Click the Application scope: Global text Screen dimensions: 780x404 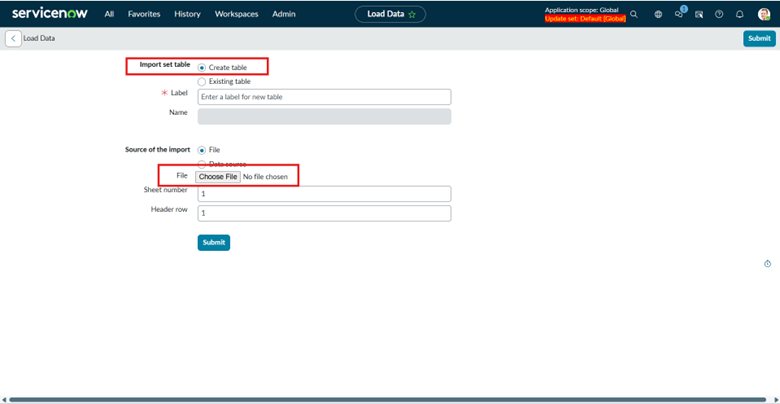pyautogui.click(x=582, y=10)
